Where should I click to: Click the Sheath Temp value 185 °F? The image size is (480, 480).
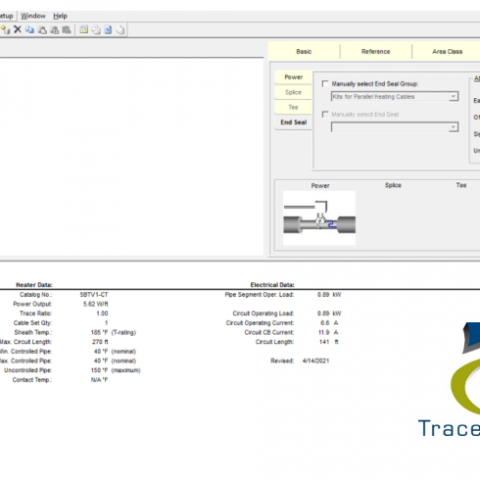coord(99,332)
